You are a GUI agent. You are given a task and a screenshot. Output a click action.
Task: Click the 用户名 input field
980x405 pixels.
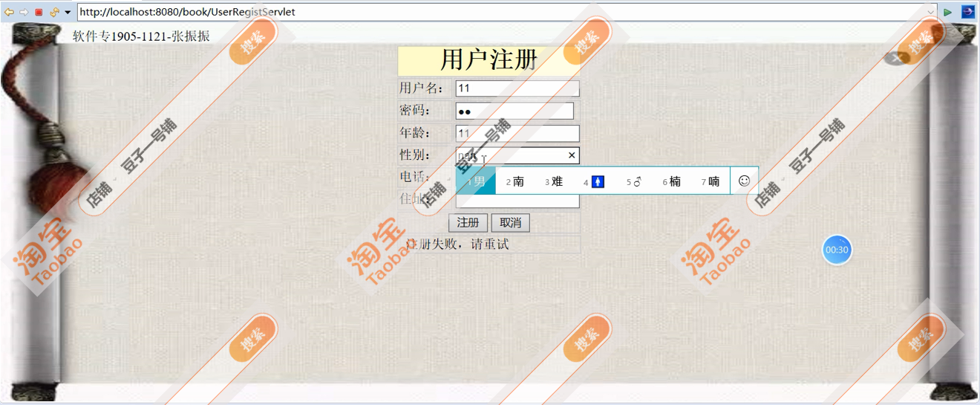(517, 88)
